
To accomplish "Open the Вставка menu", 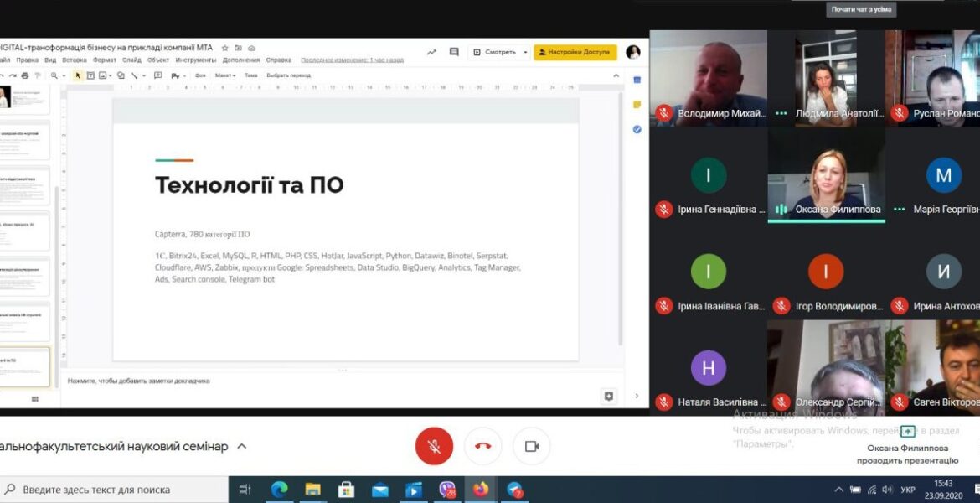I will tap(75, 60).
